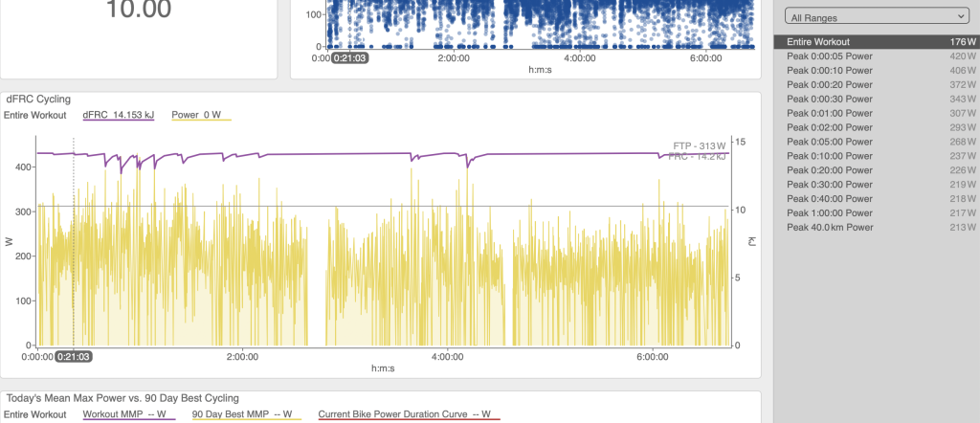Image resolution: width=980 pixels, height=423 pixels.
Task: Select Peak 0:10:00 Power range
Action: pyautogui.click(x=877, y=156)
